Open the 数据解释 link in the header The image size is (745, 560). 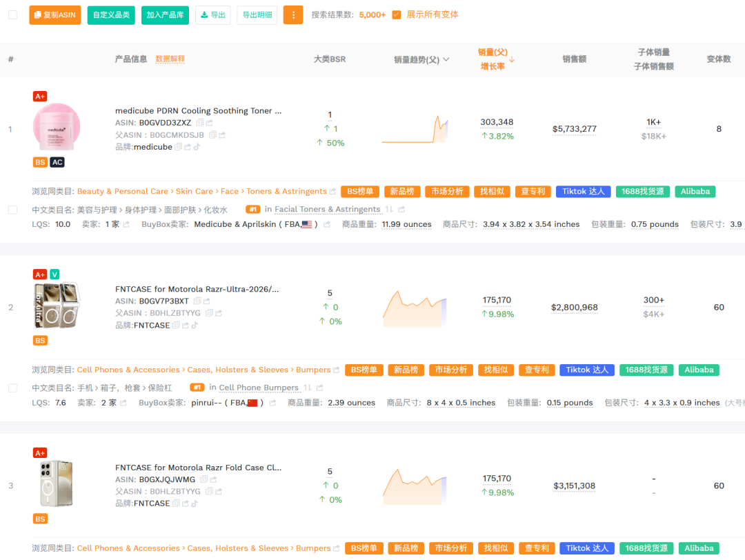(x=170, y=59)
